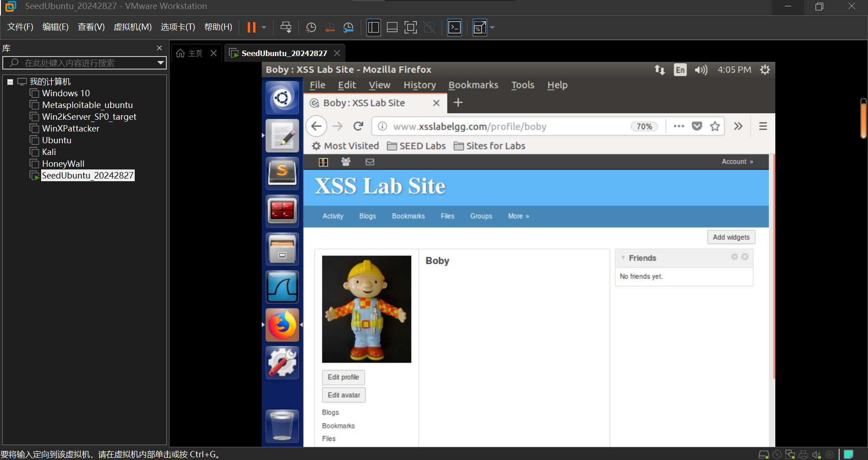Send Ctrl+Alt+Del to the virtual machine
The width and height of the screenshot is (868, 460).
(286, 28)
